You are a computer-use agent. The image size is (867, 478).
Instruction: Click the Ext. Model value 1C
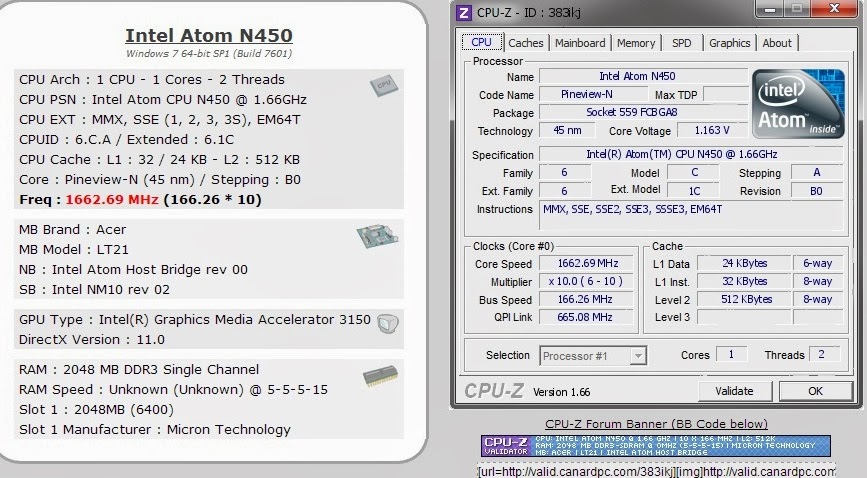pos(694,191)
